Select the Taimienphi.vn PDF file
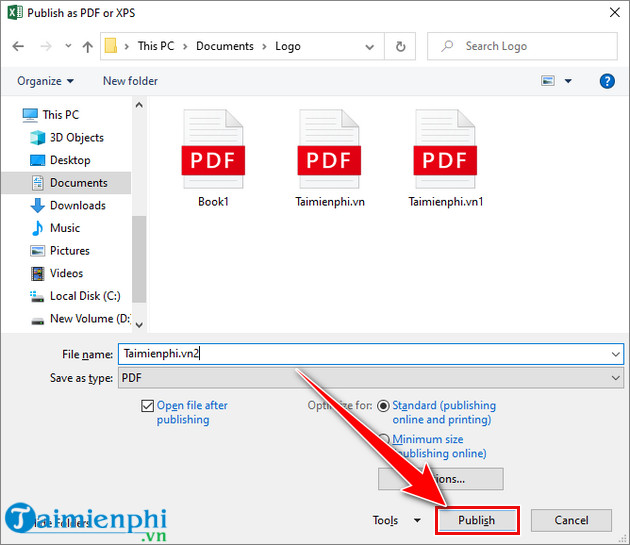630x545 pixels. click(329, 159)
